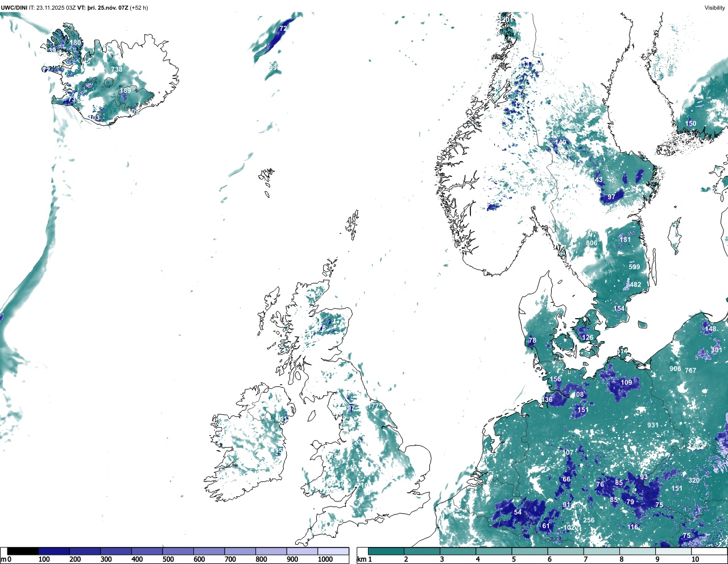Viewport: 728px width, 564px height.
Task: Click the '5' tick on the km legend
Action: point(513,559)
